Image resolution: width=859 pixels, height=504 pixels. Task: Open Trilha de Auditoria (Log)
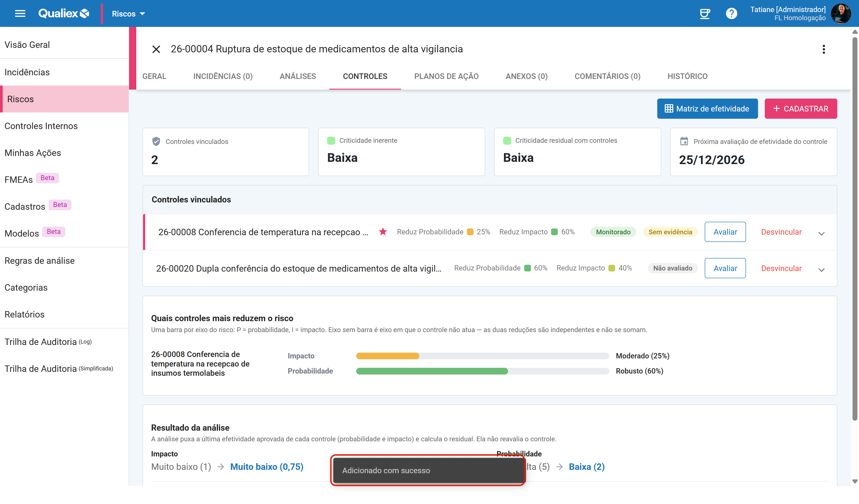click(x=64, y=342)
